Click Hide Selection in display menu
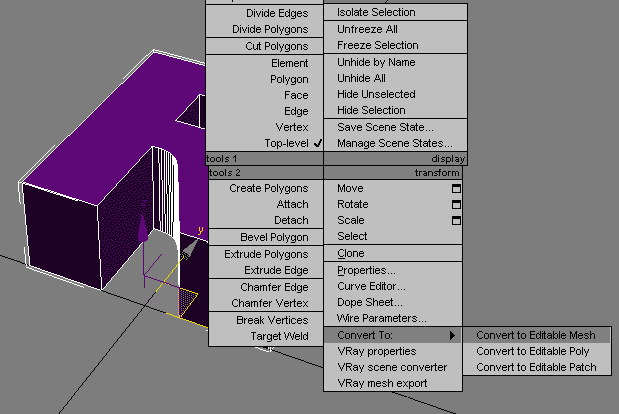The image size is (619, 414). 371,110
